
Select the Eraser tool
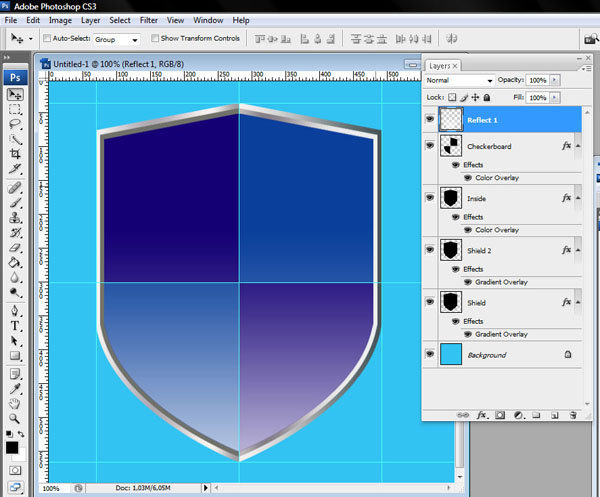click(x=15, y=248)
